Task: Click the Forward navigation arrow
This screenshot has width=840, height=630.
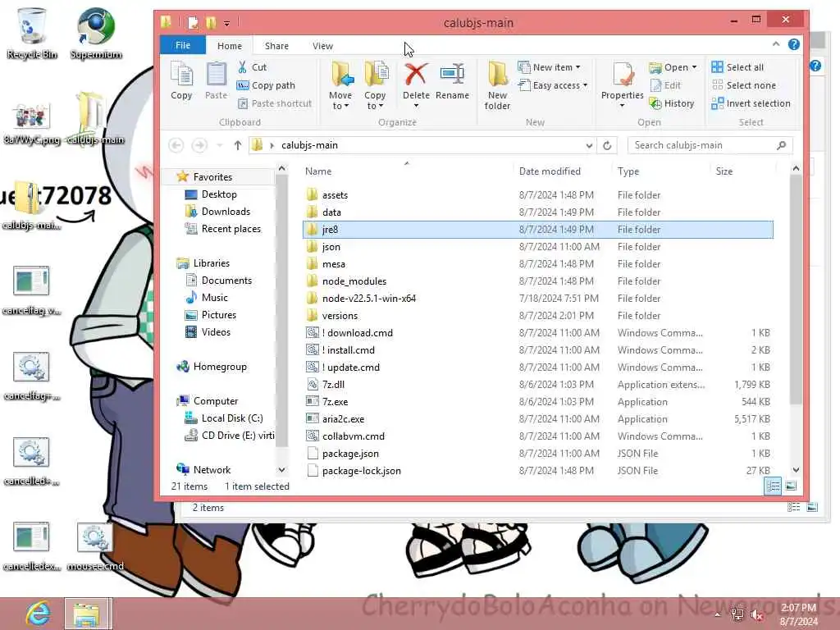Action: pos(199,145)
